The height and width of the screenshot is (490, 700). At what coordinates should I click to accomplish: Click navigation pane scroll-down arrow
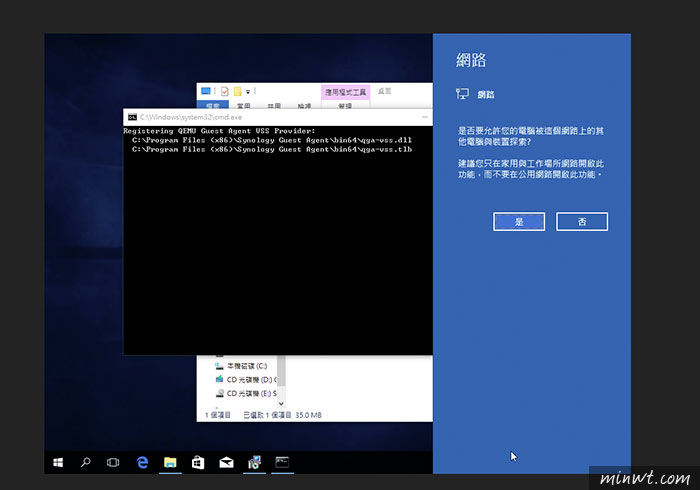click(281, 403)
